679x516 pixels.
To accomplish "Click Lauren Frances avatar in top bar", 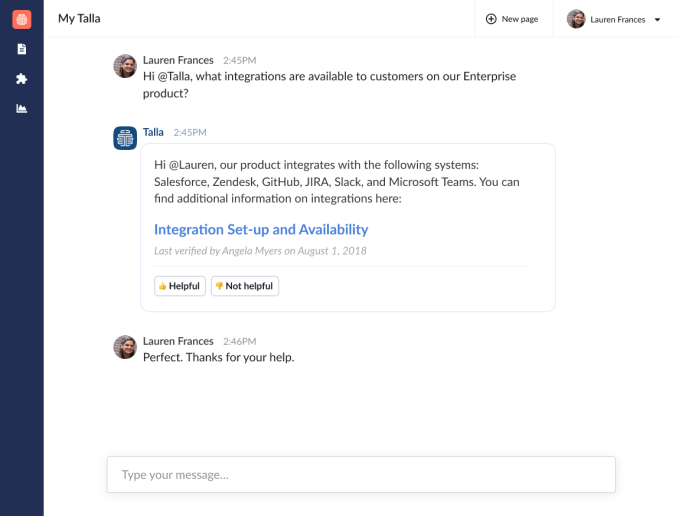I will click(x=576, y=19).
